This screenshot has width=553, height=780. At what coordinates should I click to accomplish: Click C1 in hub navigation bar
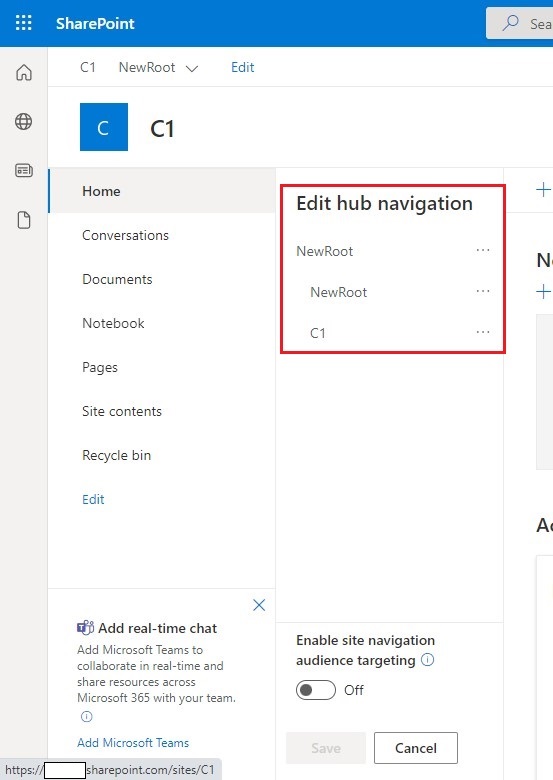pyautogui.click(x=88, y=67)
